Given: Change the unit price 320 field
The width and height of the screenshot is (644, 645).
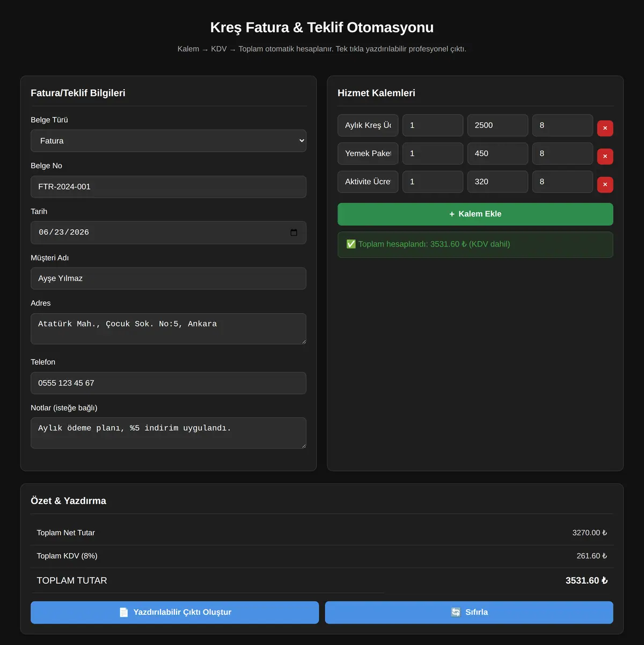Looking at the screenshot, I should (497, 182).
